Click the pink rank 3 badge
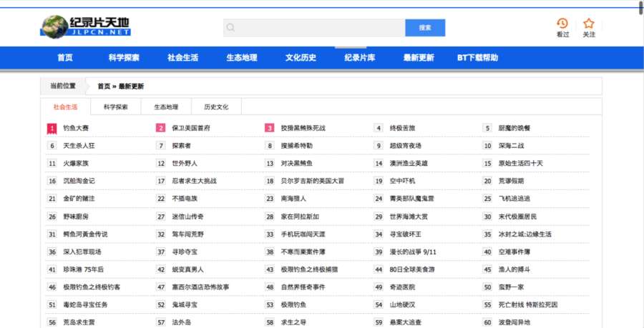 click(x=270, y=128)
